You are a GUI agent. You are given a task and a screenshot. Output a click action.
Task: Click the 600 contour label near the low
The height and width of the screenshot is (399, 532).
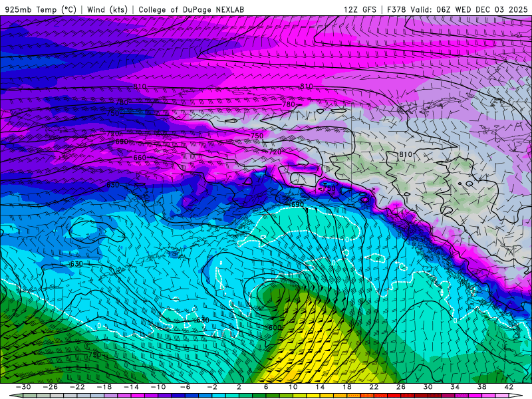(275, 328)
